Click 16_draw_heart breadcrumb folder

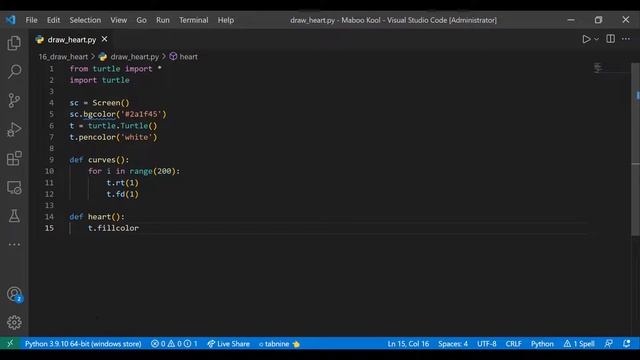[x=63, y=57]
